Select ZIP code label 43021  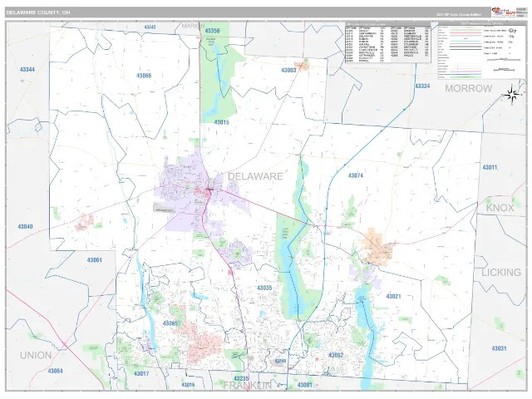click(x=393, y=296)
